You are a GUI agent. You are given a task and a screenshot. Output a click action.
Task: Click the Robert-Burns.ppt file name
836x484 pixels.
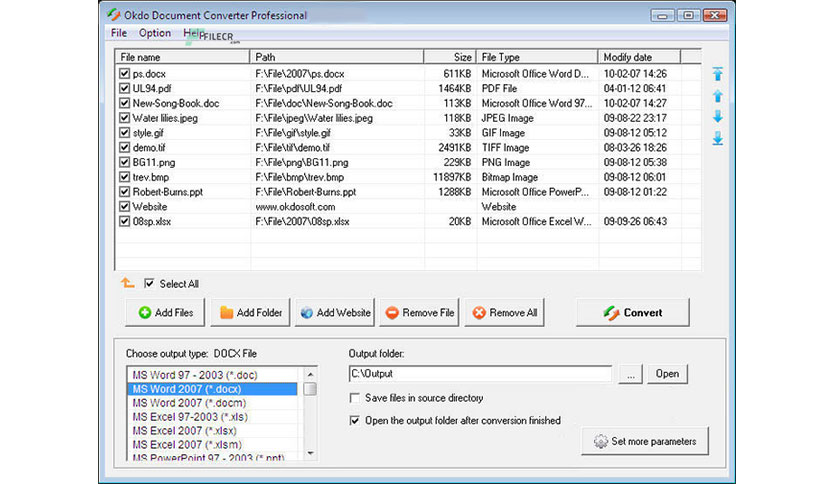167,192
